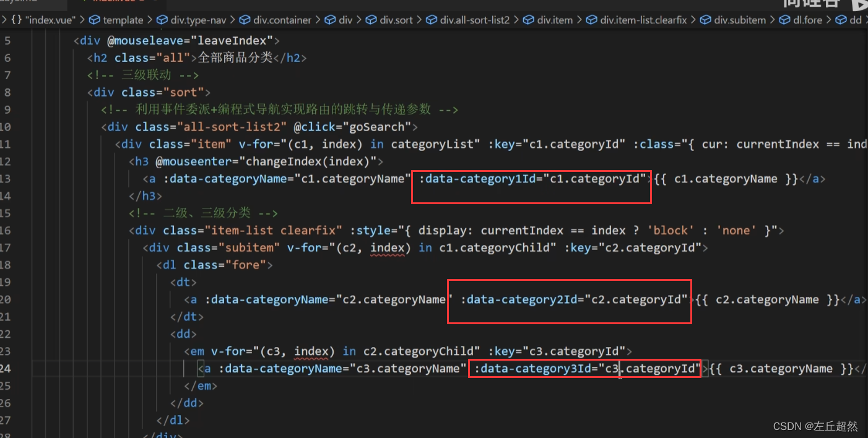Click the heading text 全部商品分类

(x=235, y=58)
